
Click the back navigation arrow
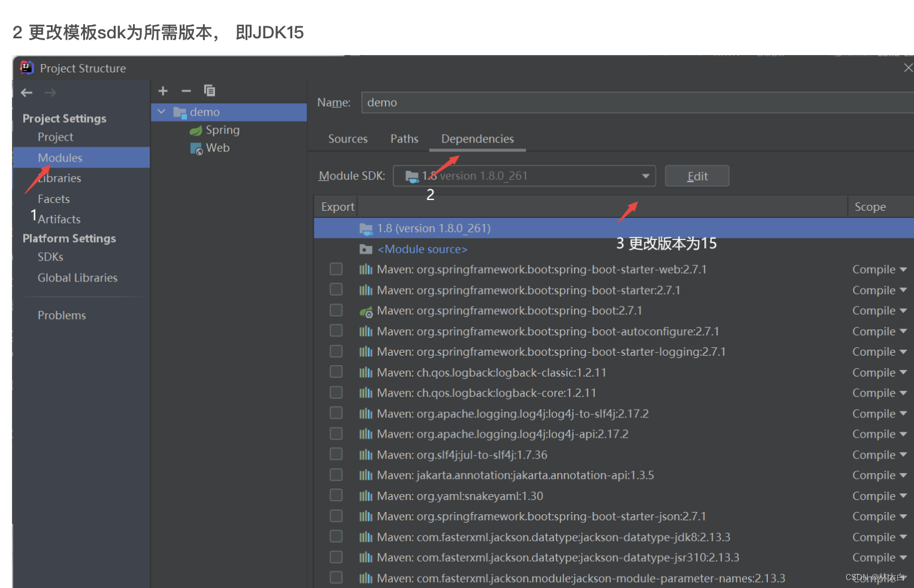coord(26,93)
